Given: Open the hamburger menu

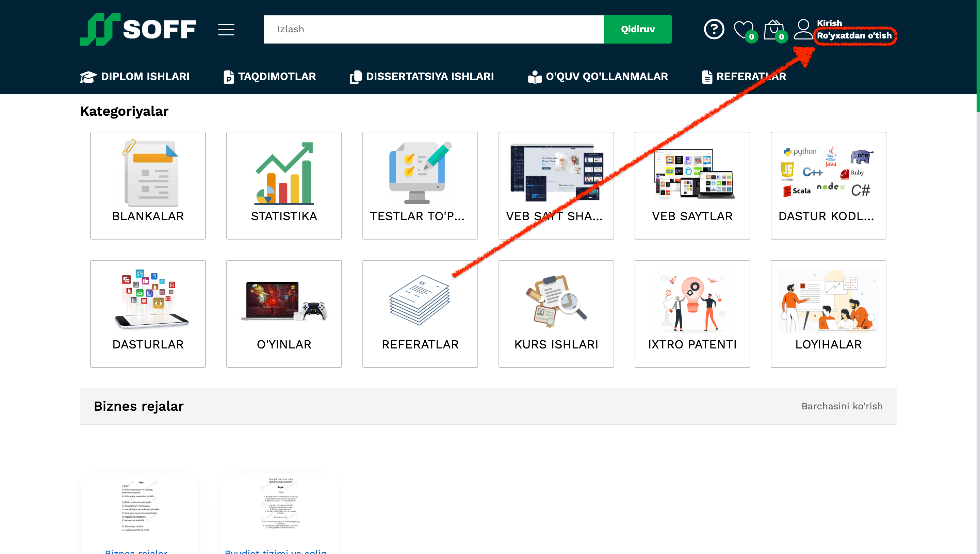Looking at the screenshot, I should 226,29.
